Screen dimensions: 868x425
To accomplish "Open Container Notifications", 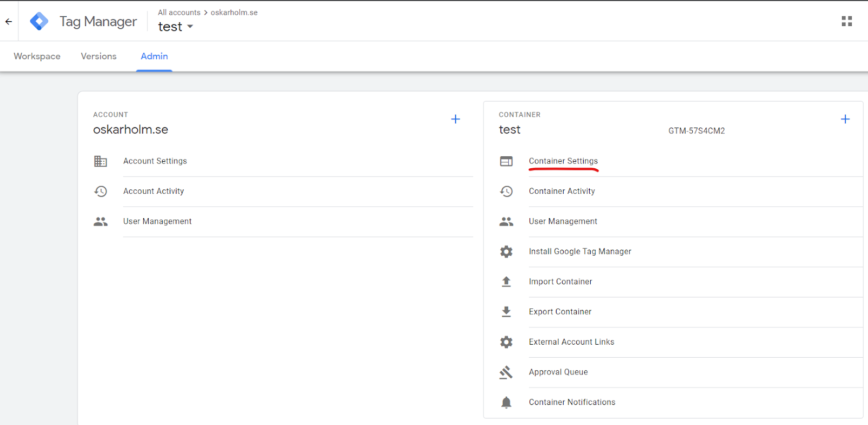I will pos(572,402).
